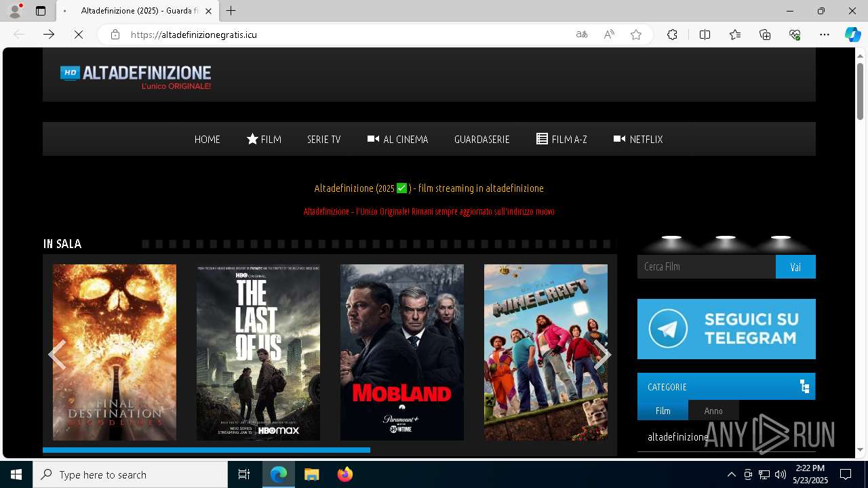The height and width of the screenshot is (488, 868).
Task: Focus the Cerca Film search field
Action: coord(707,266)
